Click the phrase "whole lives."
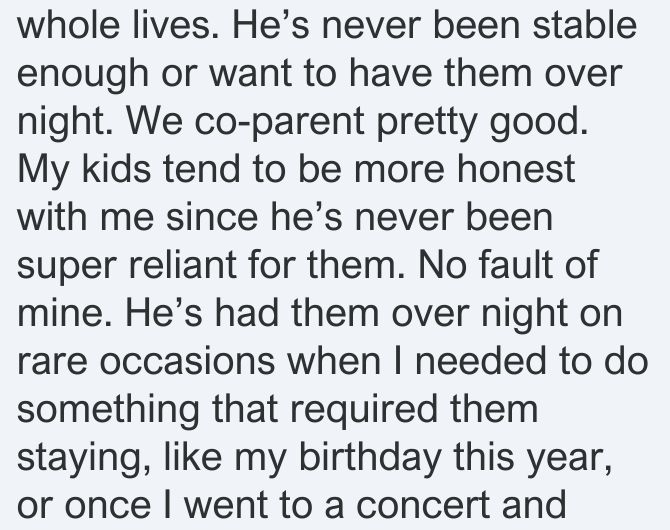 pyautogui.click(x=118, y=25)
